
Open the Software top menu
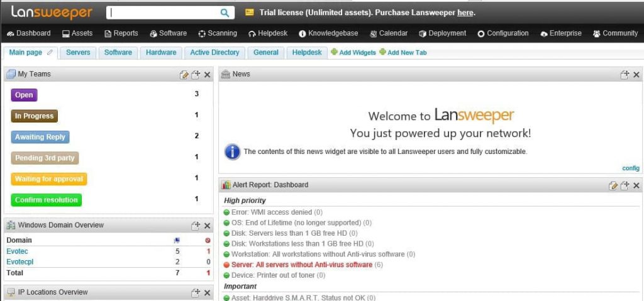pos(168,33)
